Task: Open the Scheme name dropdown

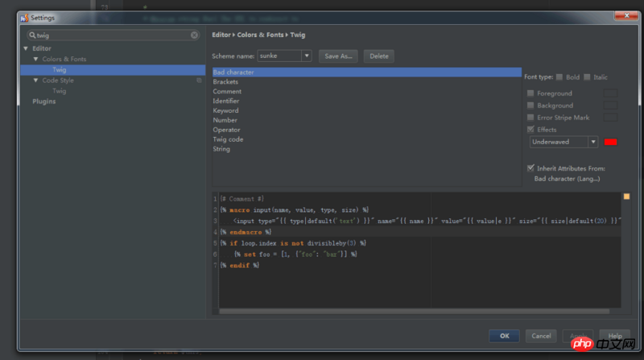Action: pyautogui.click(x=307, y=56)
